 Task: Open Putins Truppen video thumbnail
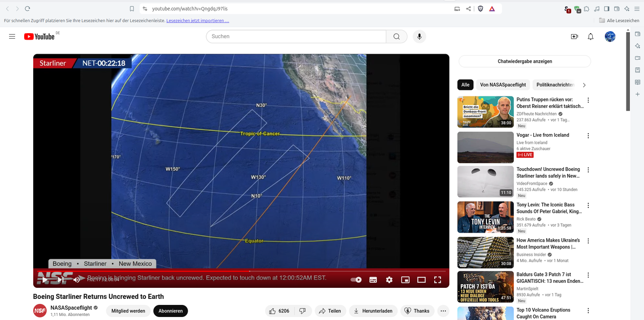486,112
